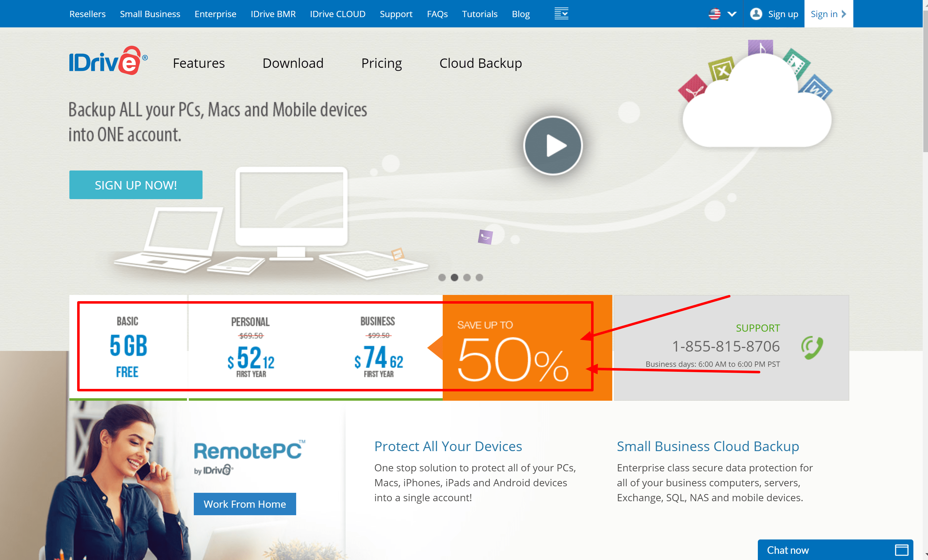This screenshot has width=928, height=560.
Task: Open the Cloud Backup menu
Action: click(x=481, y=63)
